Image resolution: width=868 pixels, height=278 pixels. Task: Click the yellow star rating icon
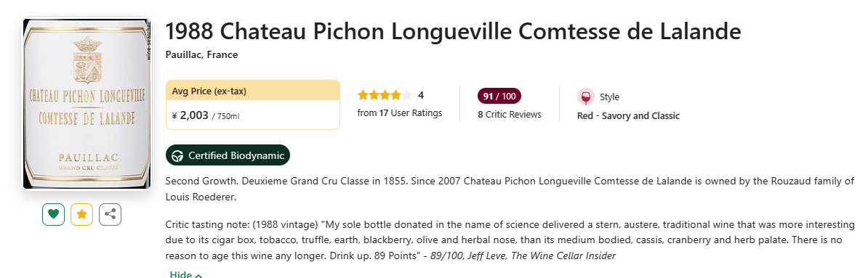coord(82,214)
